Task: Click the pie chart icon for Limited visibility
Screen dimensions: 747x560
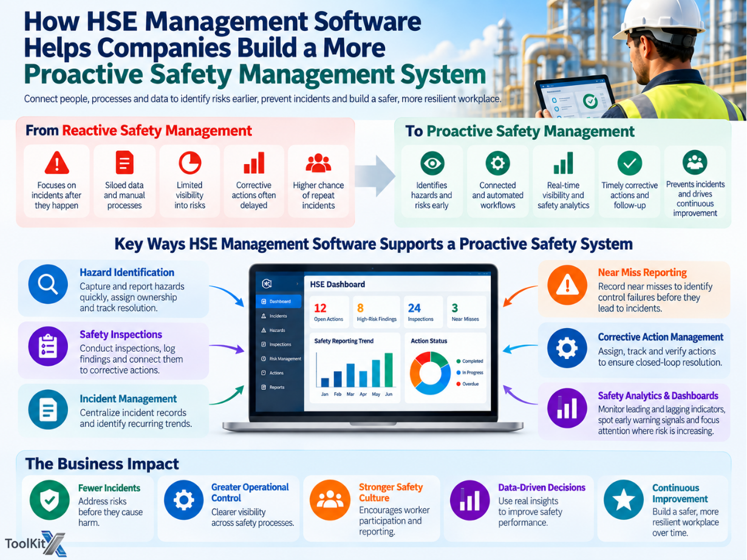Action: 189,163
